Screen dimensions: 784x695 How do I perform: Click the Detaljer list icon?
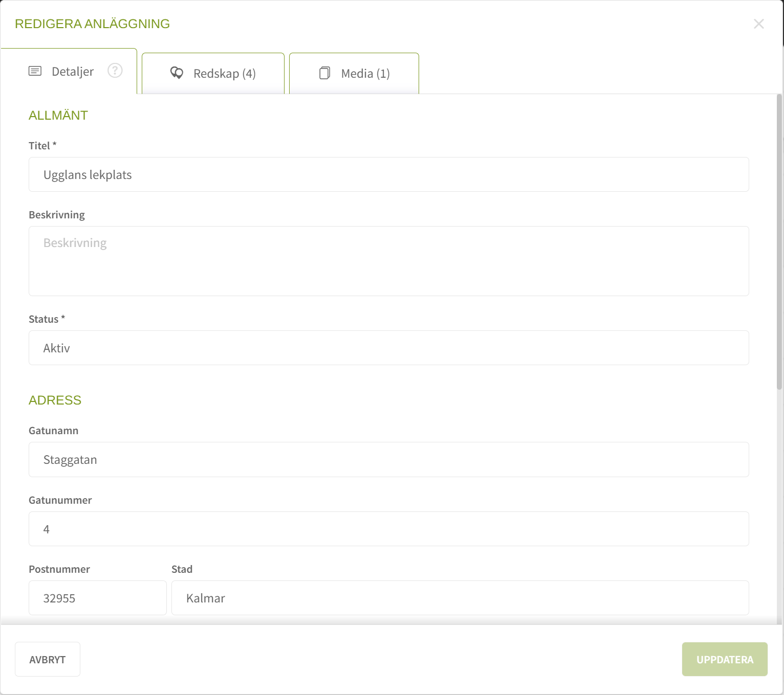coord(35,71)
